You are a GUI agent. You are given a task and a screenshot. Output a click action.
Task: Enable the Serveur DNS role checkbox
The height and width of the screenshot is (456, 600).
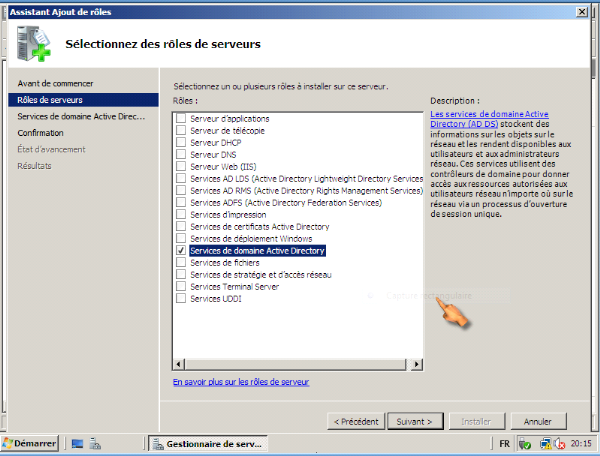181,154
